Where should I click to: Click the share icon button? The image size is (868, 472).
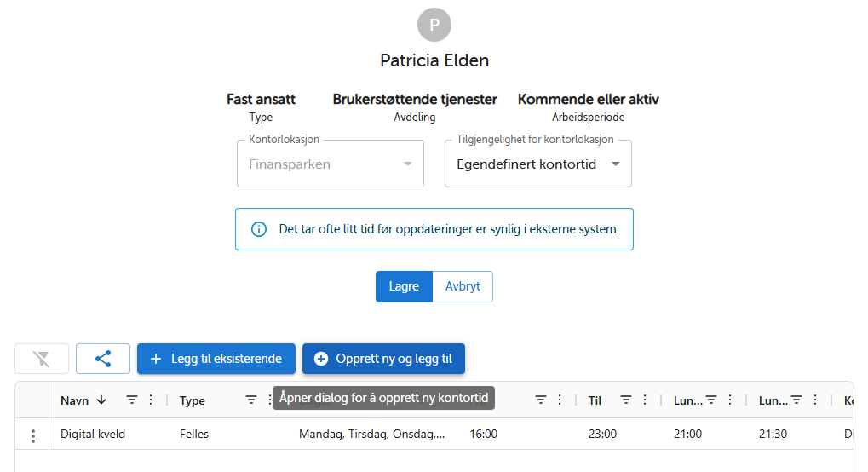coord(103,359)
